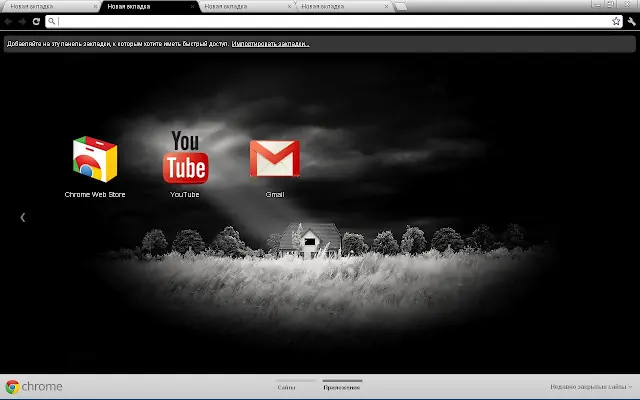Screen dimensions: 640x400
Task: Click the Импортировать закладки link
Action: point(270,44)
